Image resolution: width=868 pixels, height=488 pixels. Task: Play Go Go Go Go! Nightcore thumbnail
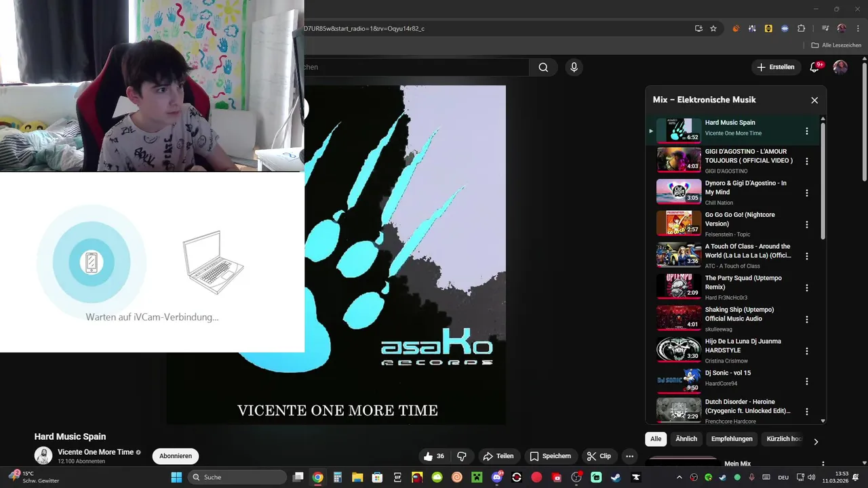(x=679, y=223)
